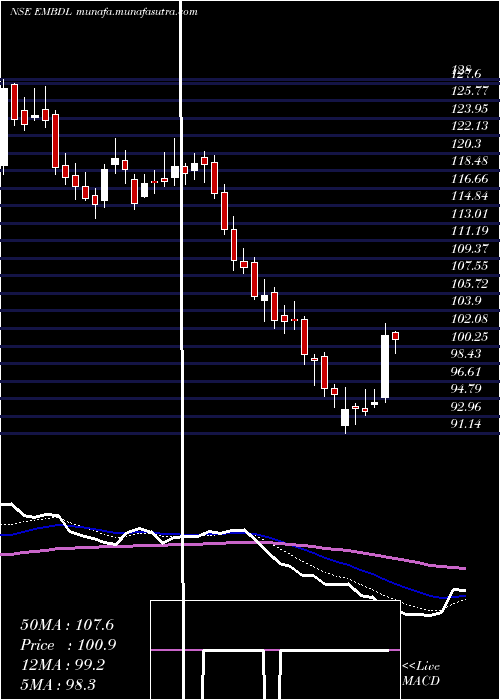Click the 'Price : 100.9' readout
This screenshot has height=700, width=500.
(68, 645)
